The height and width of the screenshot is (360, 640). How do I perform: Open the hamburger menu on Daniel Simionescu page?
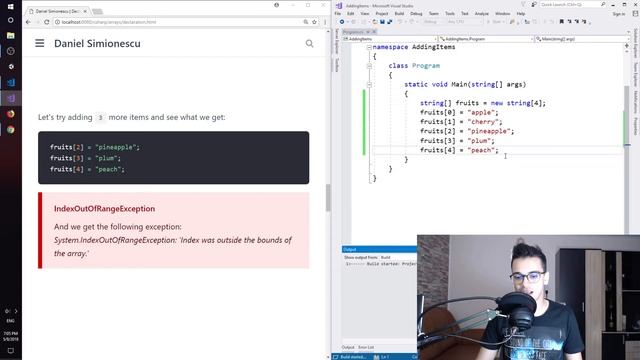tap(40, 43)
